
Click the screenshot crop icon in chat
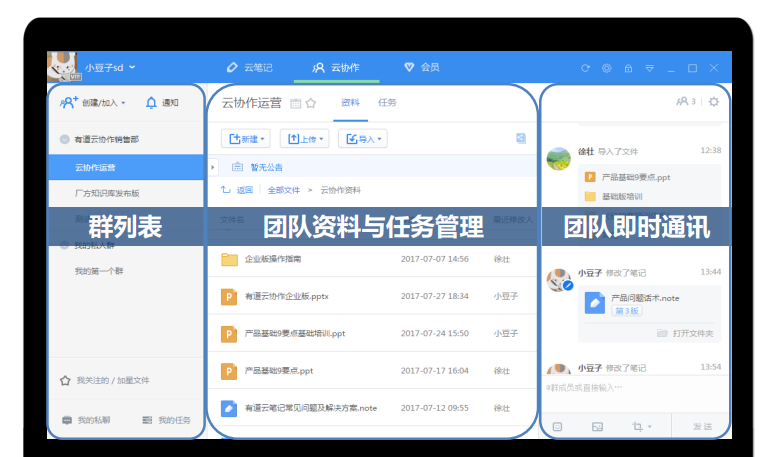[637, 426]
